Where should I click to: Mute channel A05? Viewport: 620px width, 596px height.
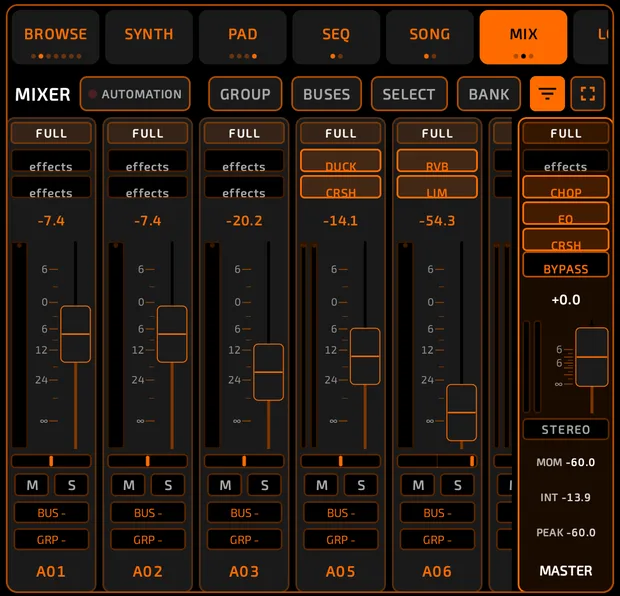point(321,485)
